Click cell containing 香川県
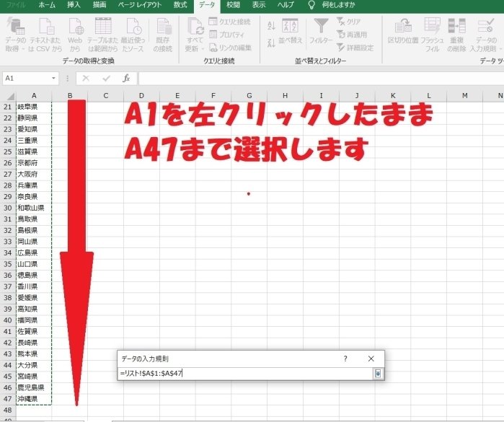This screenshot has width=504, height=422. pos(34,286)
